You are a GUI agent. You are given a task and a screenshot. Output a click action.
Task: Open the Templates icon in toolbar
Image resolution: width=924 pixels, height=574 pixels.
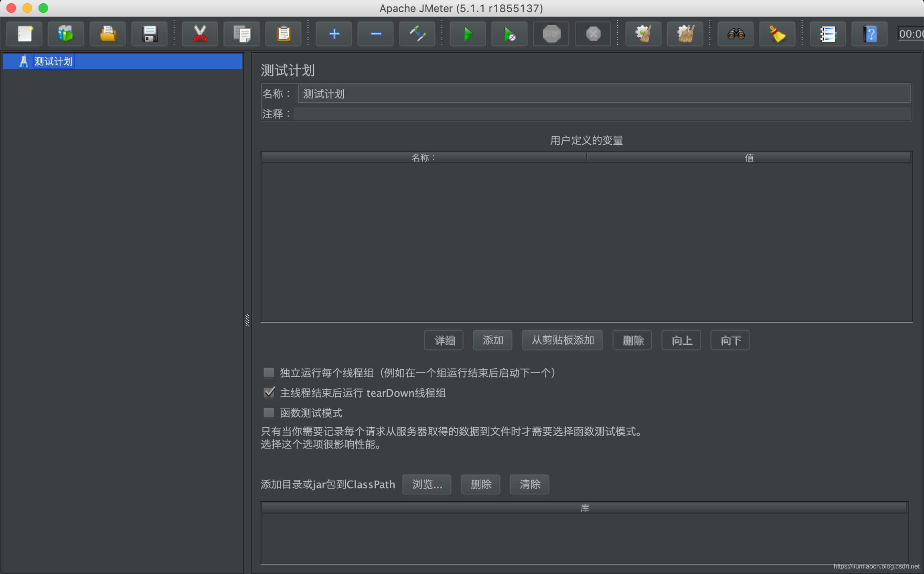[x=66, y=34]
